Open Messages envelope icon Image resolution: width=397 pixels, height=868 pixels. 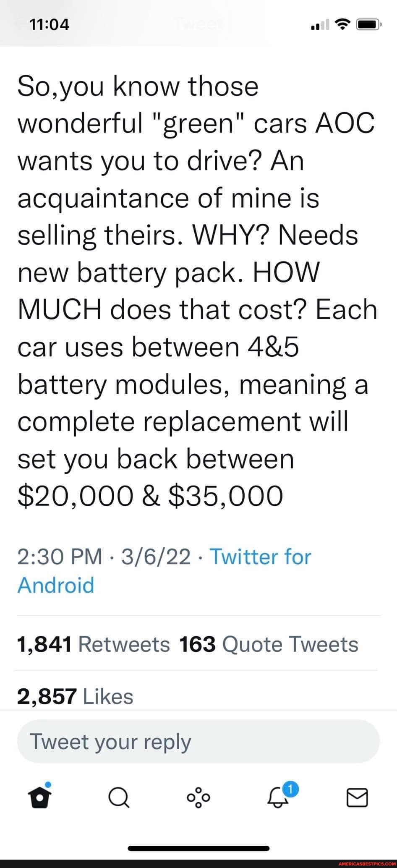pos(357,797)
